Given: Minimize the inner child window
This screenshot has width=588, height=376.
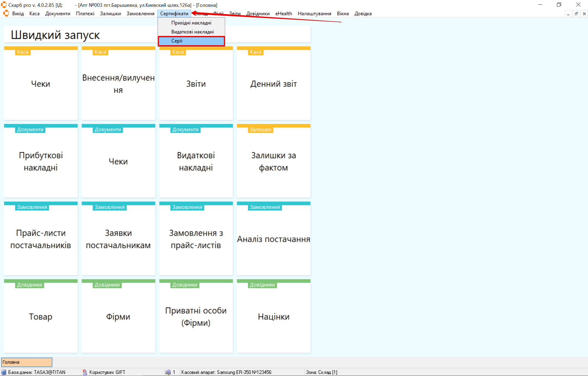Looking at the screenshot, I should [x=568, y=14].
